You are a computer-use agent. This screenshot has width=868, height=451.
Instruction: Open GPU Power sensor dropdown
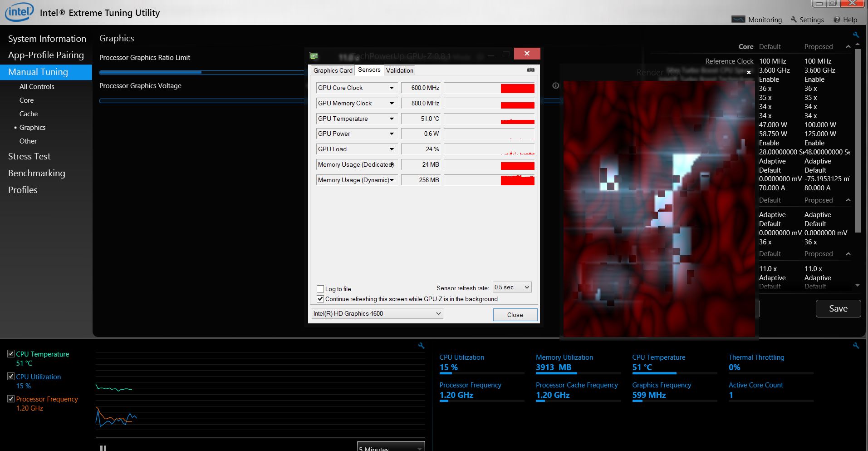[392, 134]
